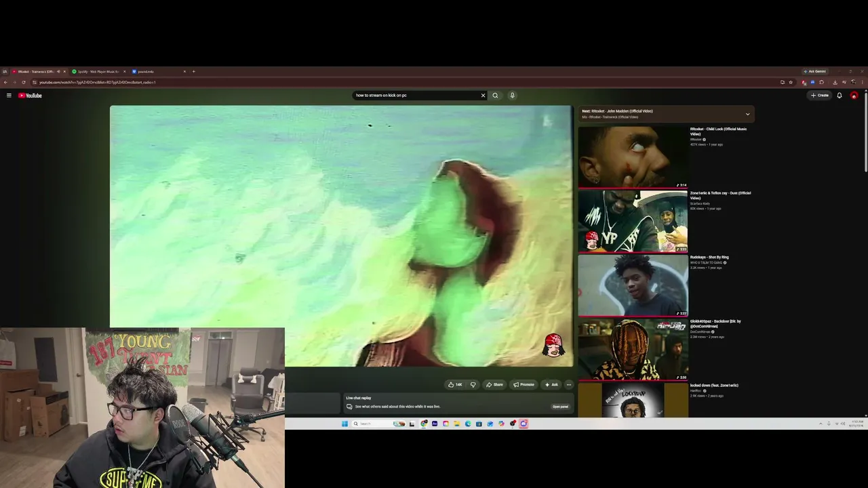Screen dimensions: 868x488
Task: Go to the YouTube home logo
Action: tap(30, 96)
